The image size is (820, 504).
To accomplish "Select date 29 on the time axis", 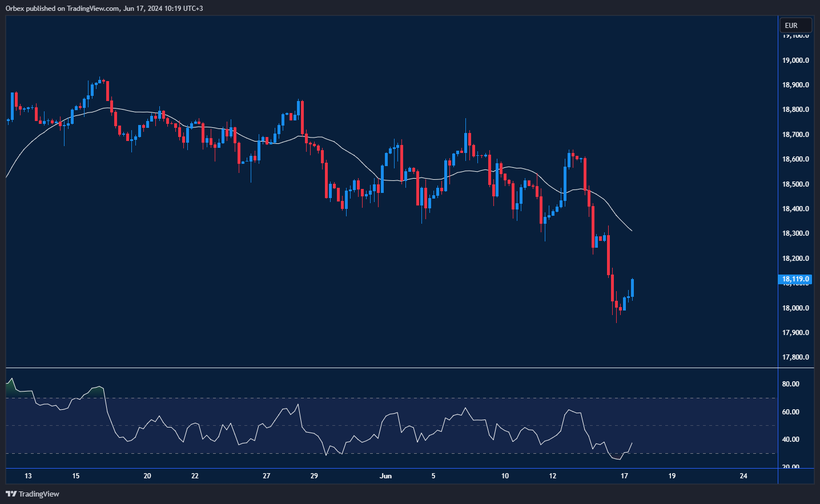I will (x=314, y=475).
